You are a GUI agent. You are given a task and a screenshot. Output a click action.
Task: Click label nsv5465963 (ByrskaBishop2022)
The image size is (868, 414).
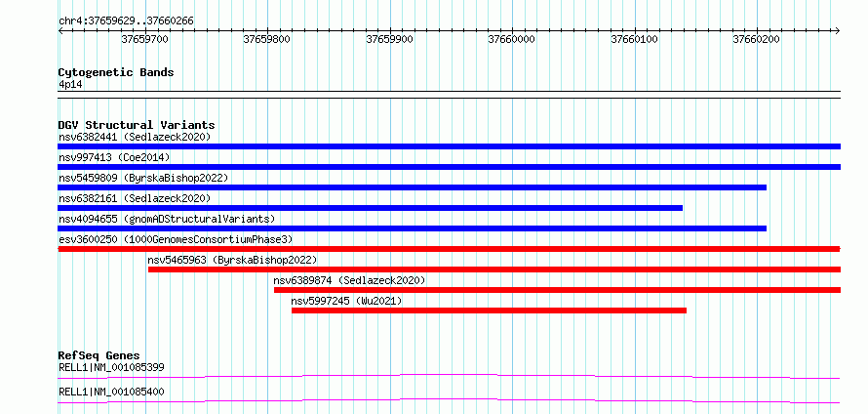point(232,260)
